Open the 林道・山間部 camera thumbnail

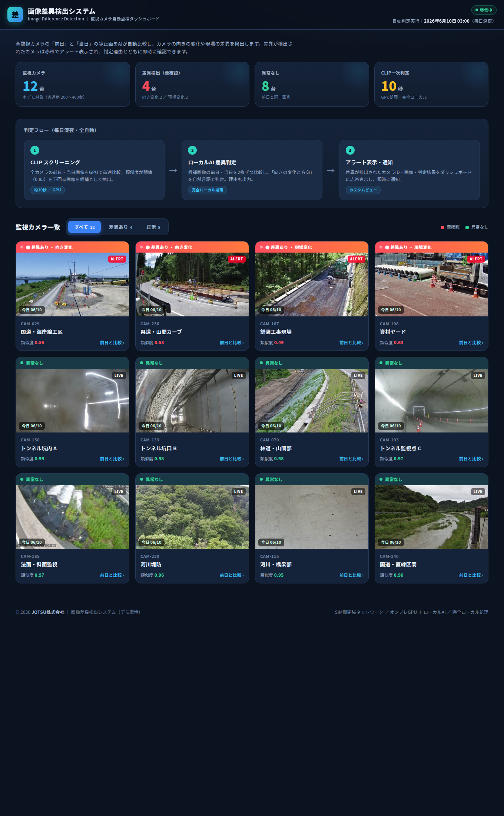click(312, 401)
